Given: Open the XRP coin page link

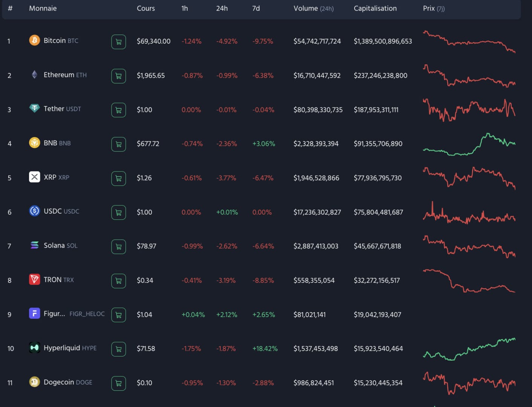Looking at the screenshot, I should click(x=57, y=177).
